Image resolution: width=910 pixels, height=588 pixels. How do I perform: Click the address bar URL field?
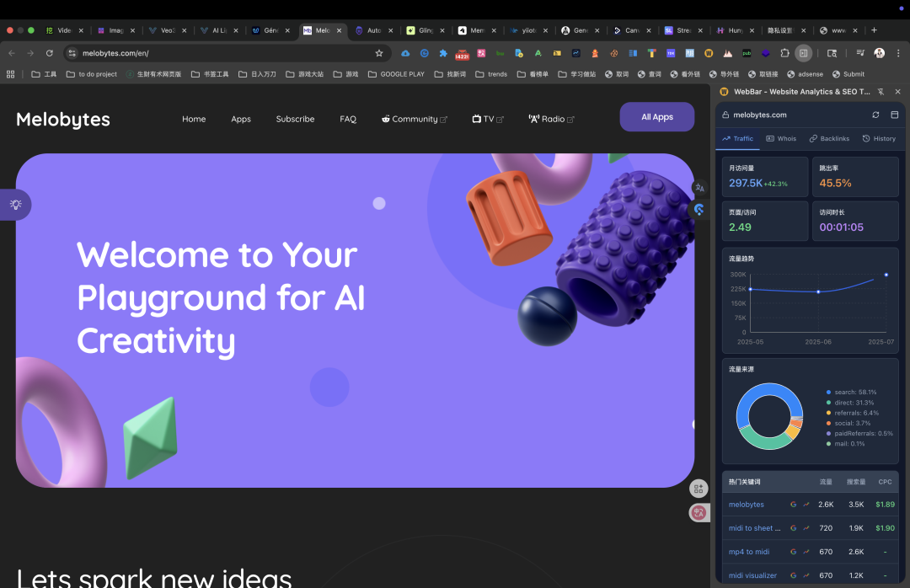coord(227,53)
